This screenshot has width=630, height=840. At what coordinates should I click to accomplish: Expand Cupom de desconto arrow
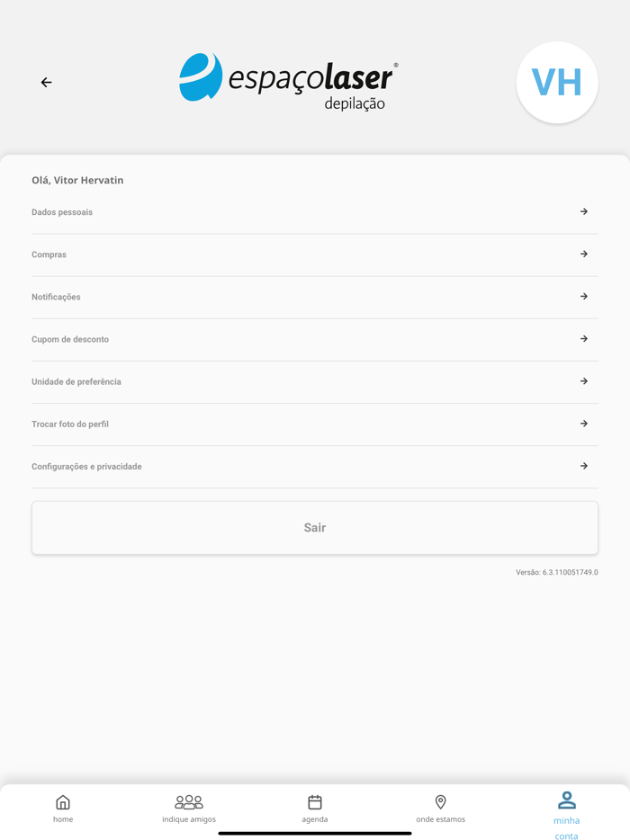584,338
